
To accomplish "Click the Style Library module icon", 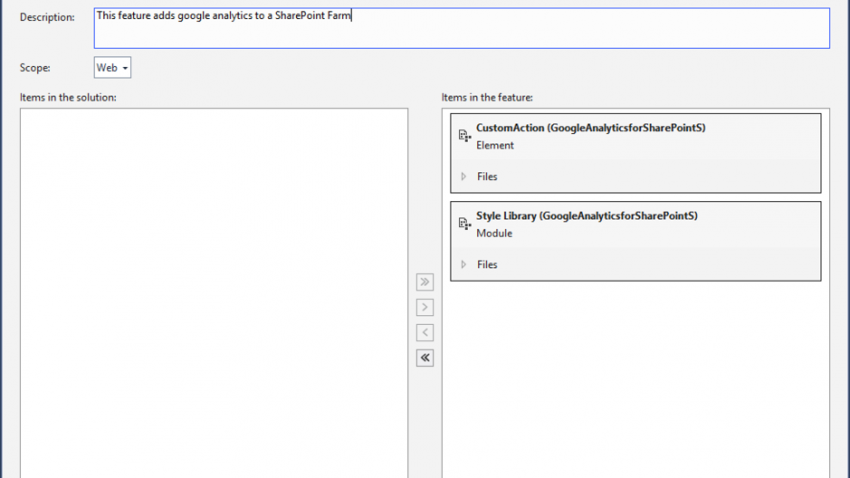I will (x=465, y=223).
